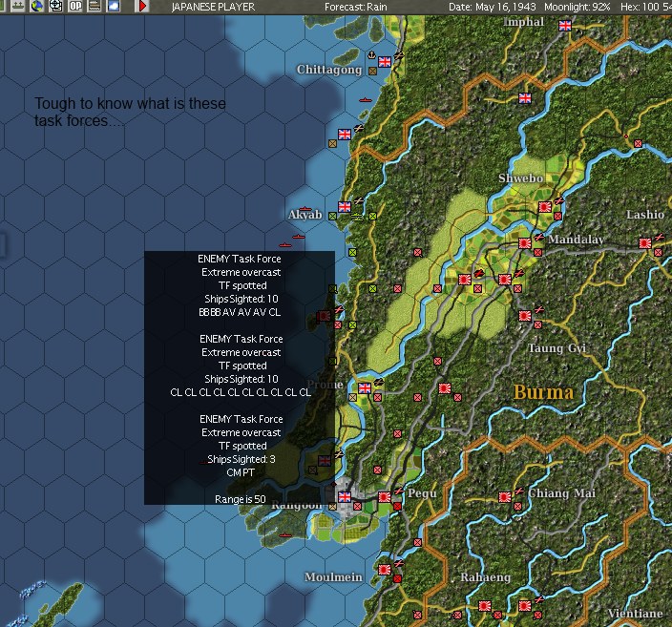The height and width of the screenshot is (627, 672).
Task: Click 'BB BB AV AV AV CL' ship list line
Action: pyautogui.click(x=240, y=312)
